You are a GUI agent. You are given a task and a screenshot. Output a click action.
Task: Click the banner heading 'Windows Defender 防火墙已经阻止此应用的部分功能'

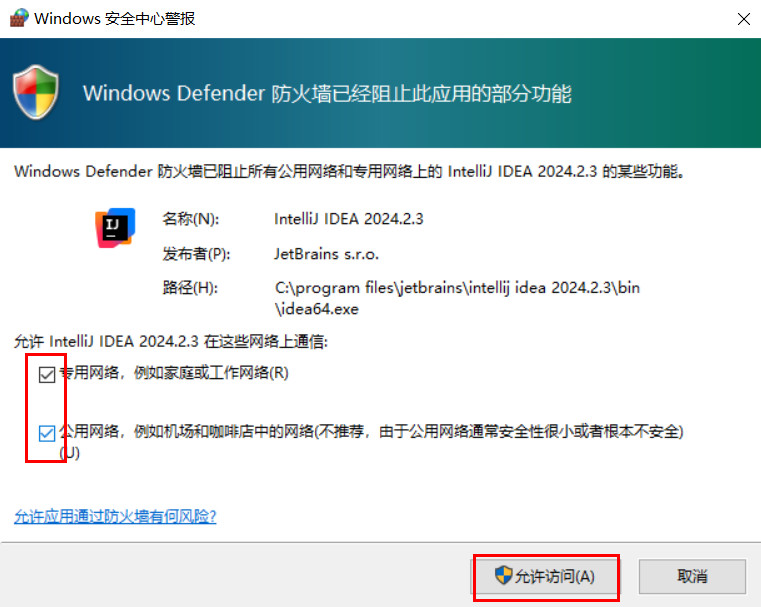tap(327, 93)
